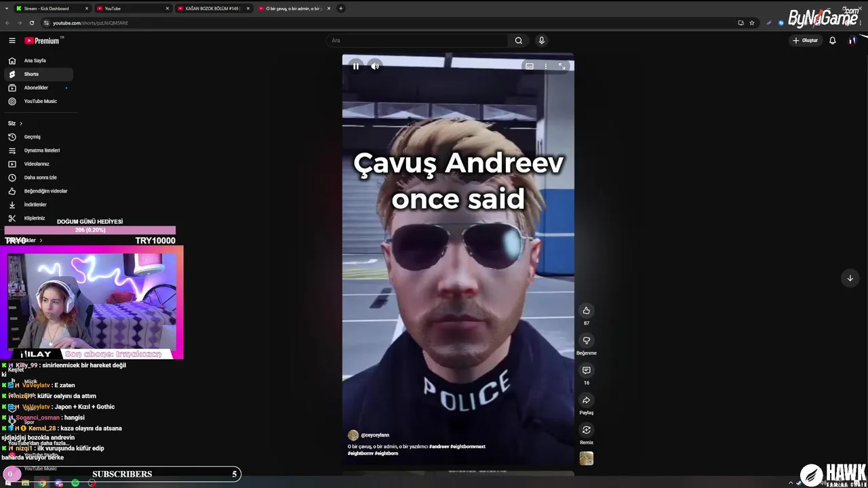Viewport: 868px width, 488px height.
Task: Open Geçmiş history page
Action: (38, 137)
